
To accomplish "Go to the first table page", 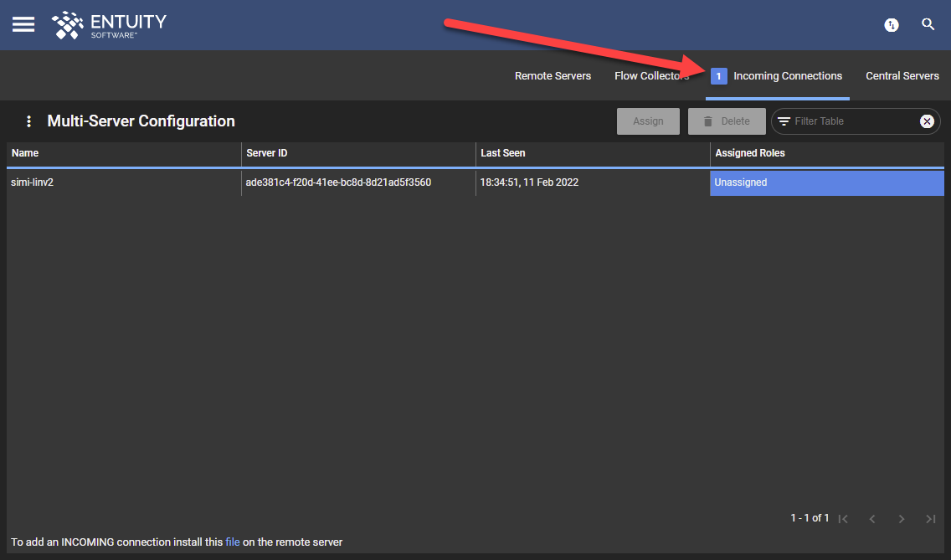I will [x=843, y=519].
